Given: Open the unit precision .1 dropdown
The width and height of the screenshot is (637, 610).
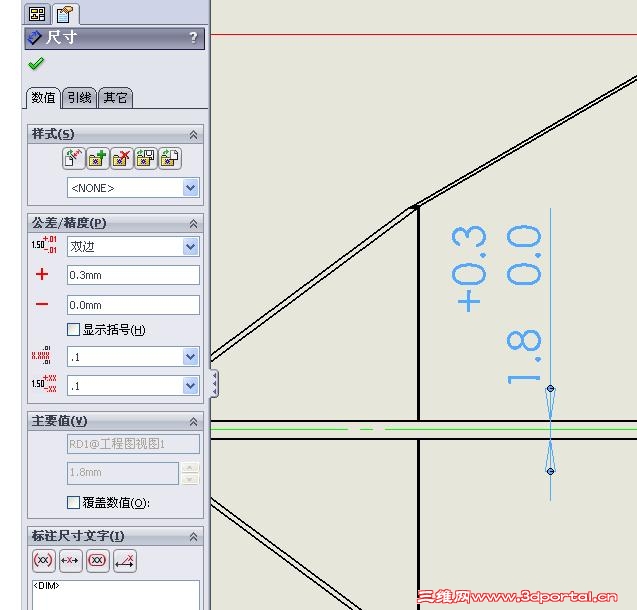Looking at the screenshot, I should (x=191, y=357).
